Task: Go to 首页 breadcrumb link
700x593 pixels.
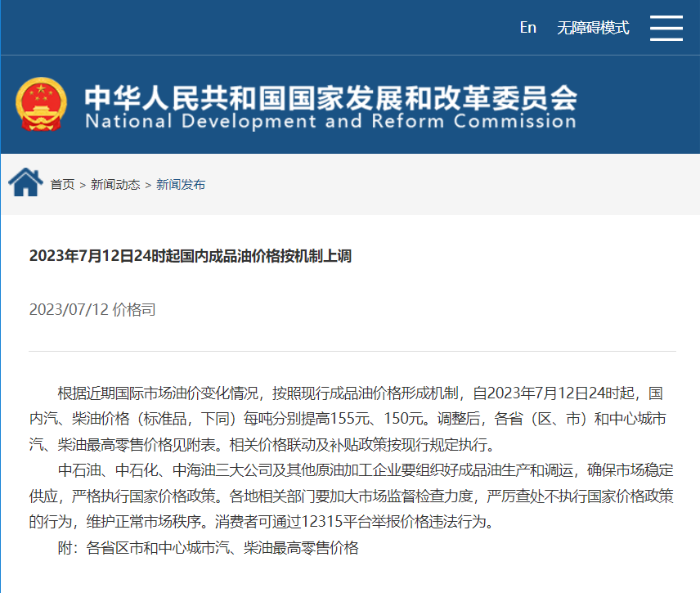Action: 62,185
